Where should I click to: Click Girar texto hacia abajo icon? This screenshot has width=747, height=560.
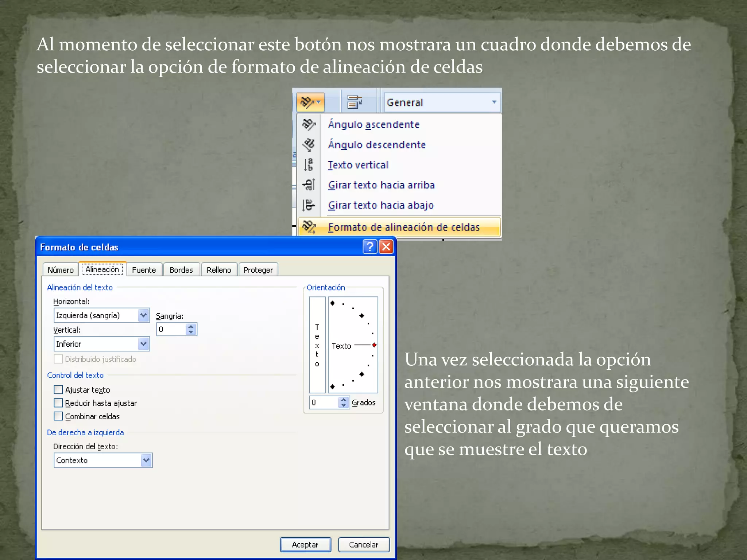(x=309, y=205)
